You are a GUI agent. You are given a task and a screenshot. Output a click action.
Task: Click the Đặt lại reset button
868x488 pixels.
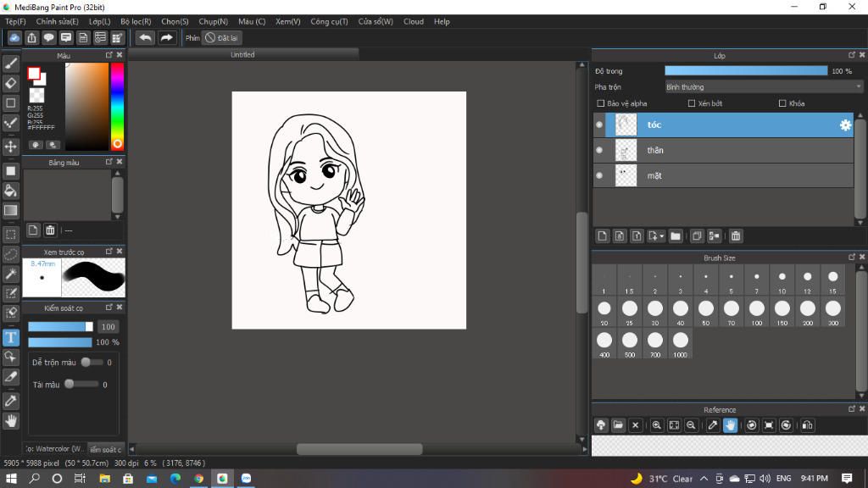tap(222, 38)
